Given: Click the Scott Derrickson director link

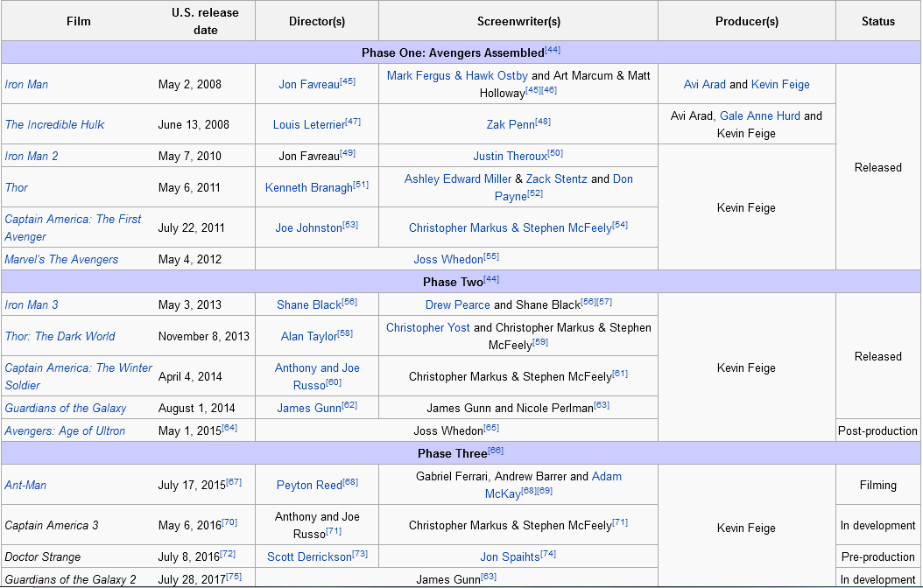Looking at the screenshot, I should [x=309, y=556].
